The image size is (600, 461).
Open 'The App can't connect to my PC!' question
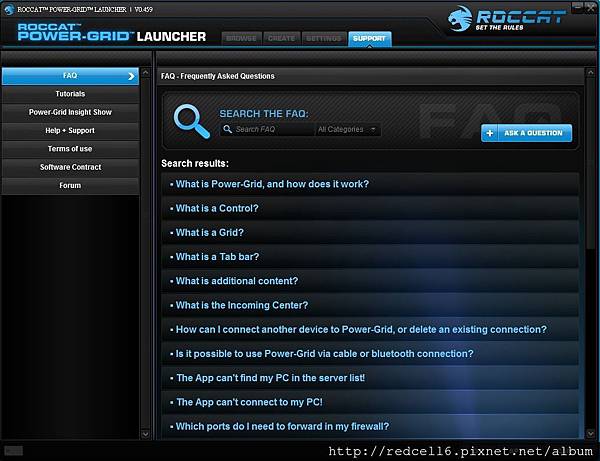[x=370, y=402]
